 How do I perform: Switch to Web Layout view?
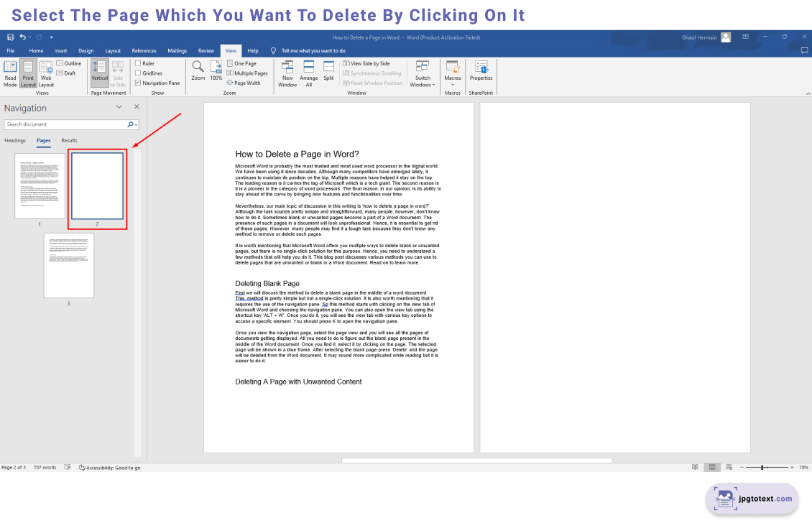[46, 73]
